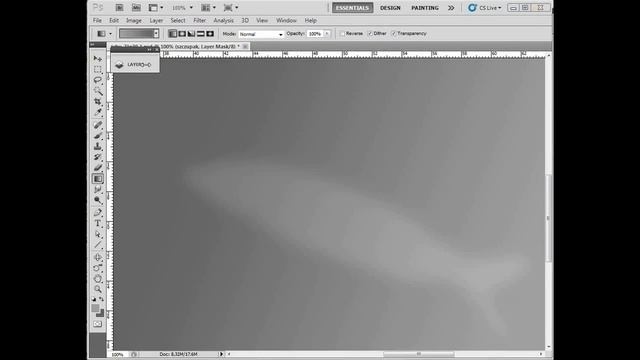Viewport: 640px width, 360px height.
Task: Switch to the Painting workspace
Action: (425, 8)
